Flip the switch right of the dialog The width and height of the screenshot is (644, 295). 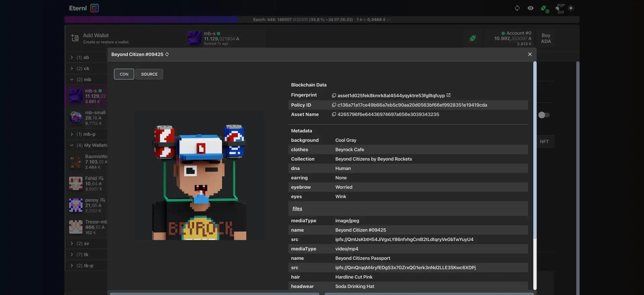click(544, 115)
